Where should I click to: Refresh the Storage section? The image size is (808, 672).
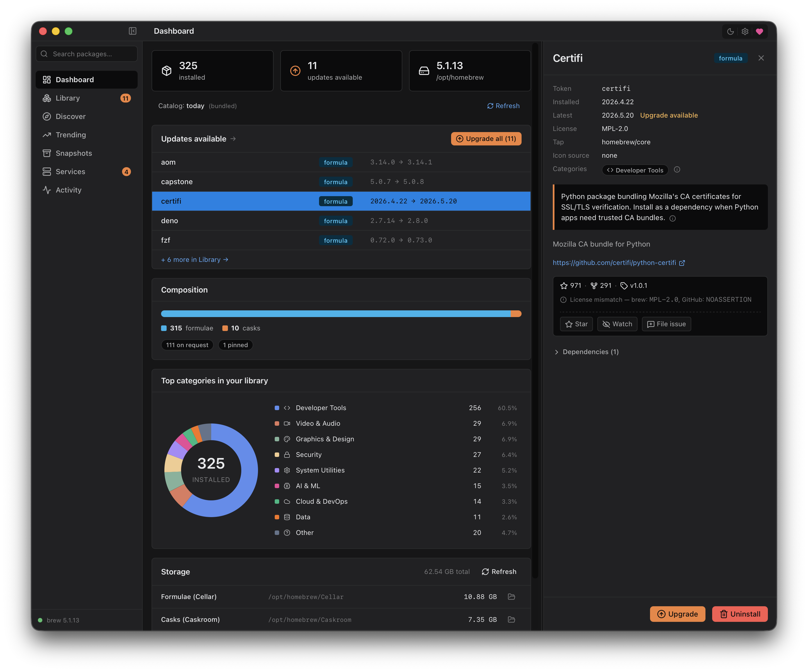[x=499, y=572]
